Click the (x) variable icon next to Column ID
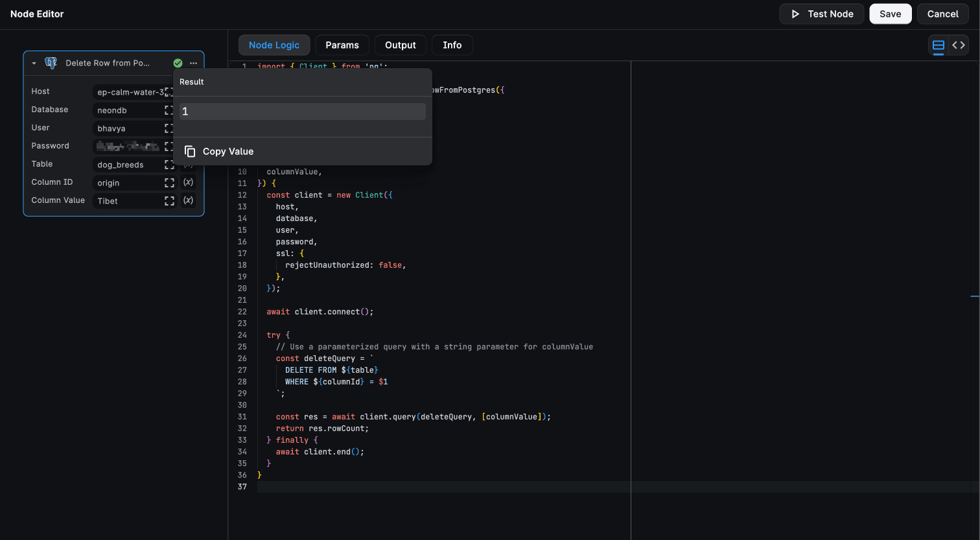 point(187,182)
